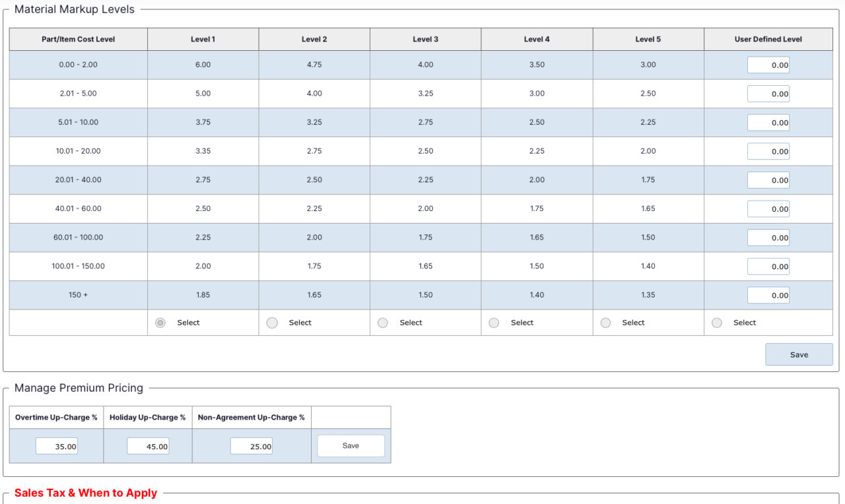
Task: Click the 2.01 - 5.00 cost range cell
Action: tap(79, 94)
